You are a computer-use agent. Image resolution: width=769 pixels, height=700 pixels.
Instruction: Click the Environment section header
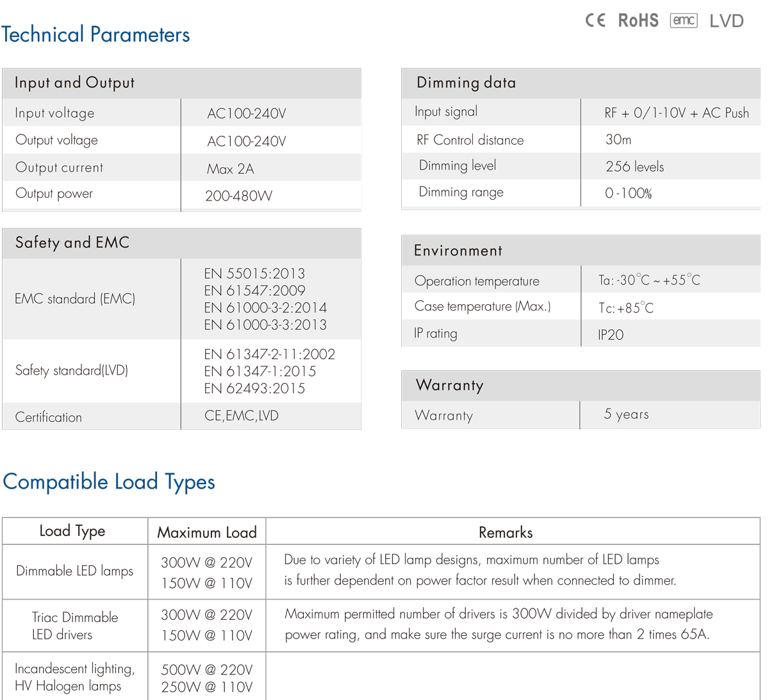tap(458, 251)
